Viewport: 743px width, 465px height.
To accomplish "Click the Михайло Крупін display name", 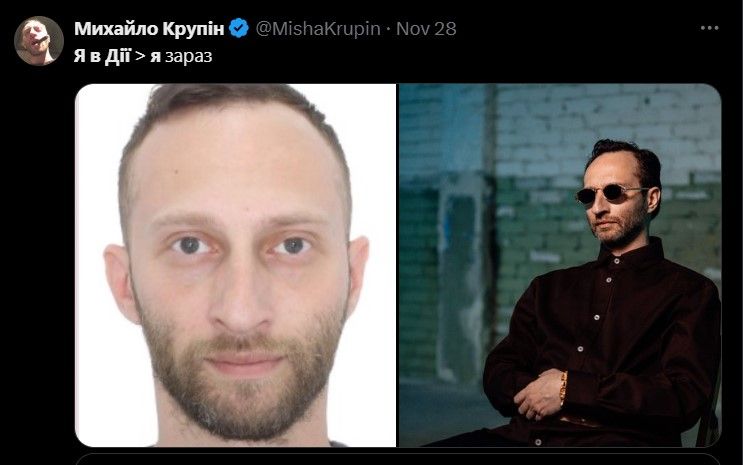I will (x=149, y=29).
